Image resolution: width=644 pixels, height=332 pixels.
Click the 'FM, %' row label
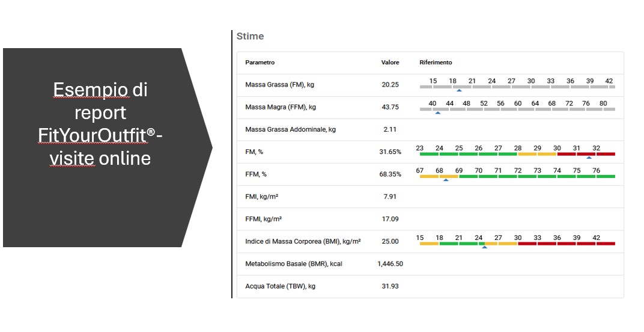[254, 152]
